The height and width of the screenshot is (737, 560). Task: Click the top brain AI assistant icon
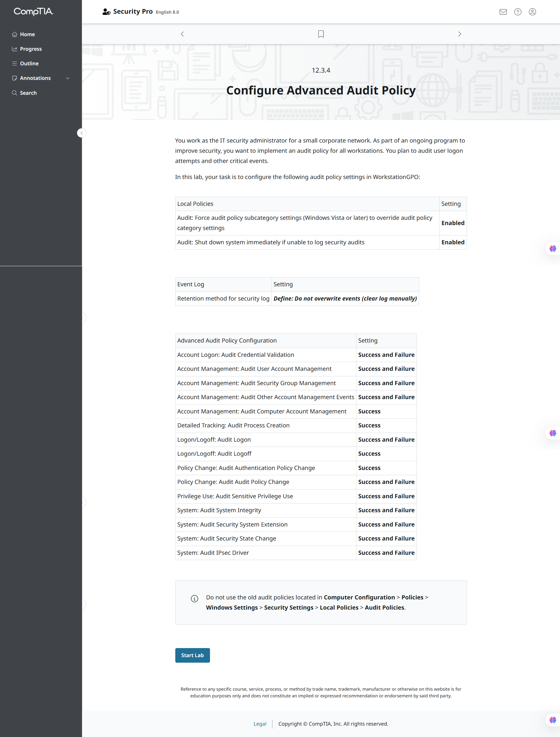point(553,249)
